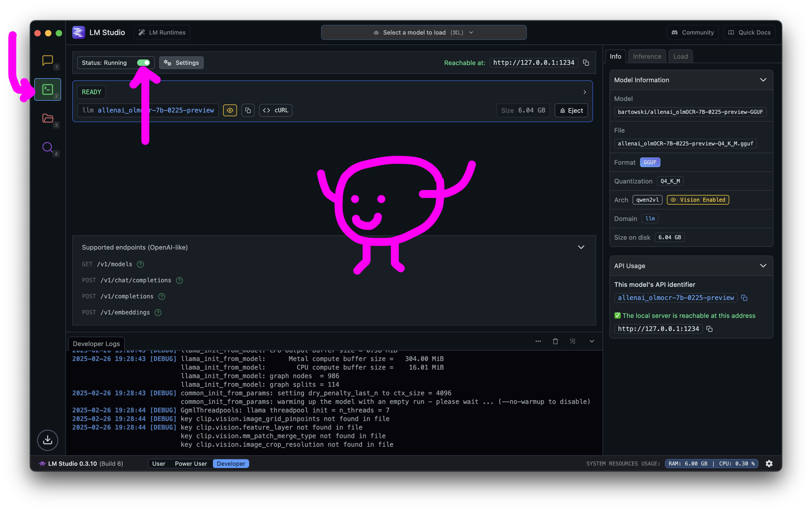
Task: Show help for GET /v1/models endpoint
Action: (140, 264)
